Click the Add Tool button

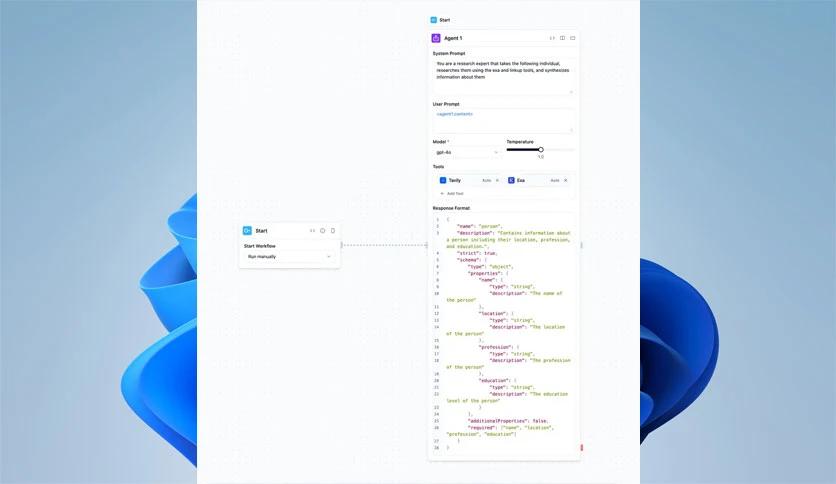click(452, 193)
